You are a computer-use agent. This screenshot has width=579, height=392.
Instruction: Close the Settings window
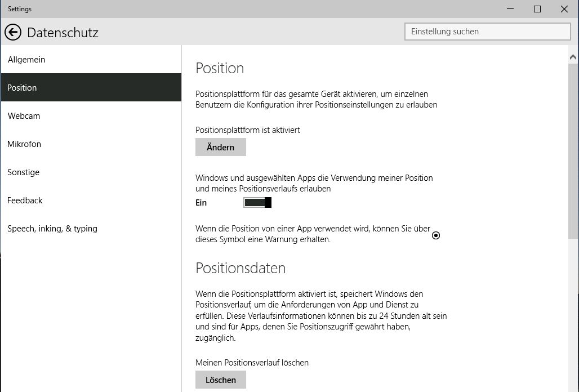click(x=564, y=9)
